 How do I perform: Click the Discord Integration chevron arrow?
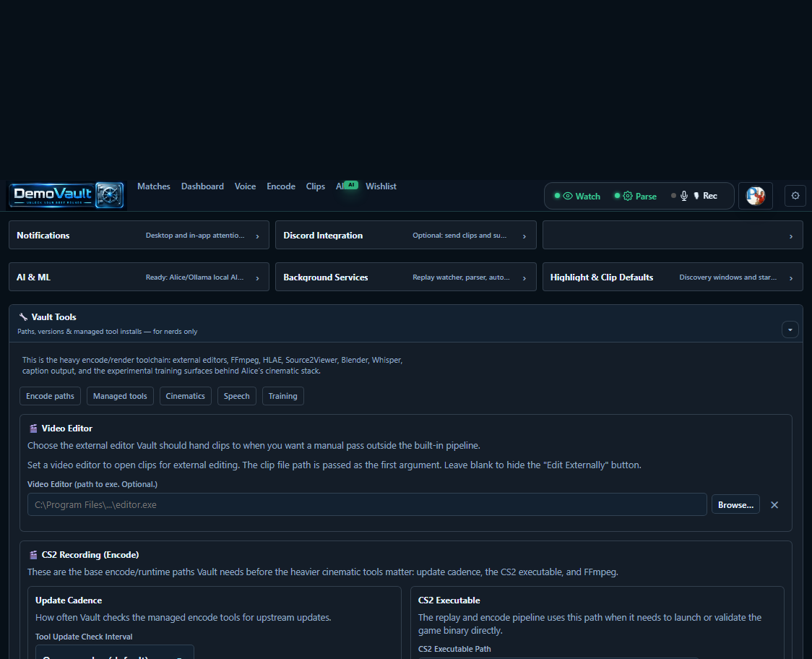point(524,236)
